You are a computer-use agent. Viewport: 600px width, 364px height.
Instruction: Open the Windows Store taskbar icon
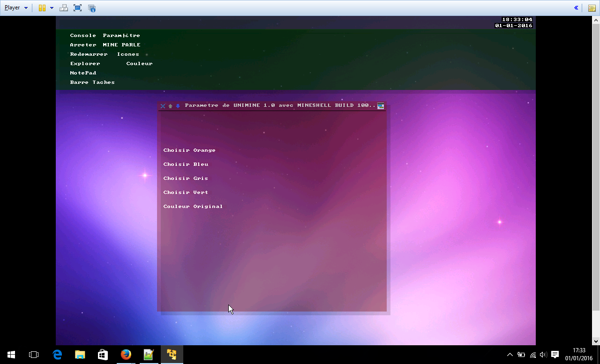103,355
